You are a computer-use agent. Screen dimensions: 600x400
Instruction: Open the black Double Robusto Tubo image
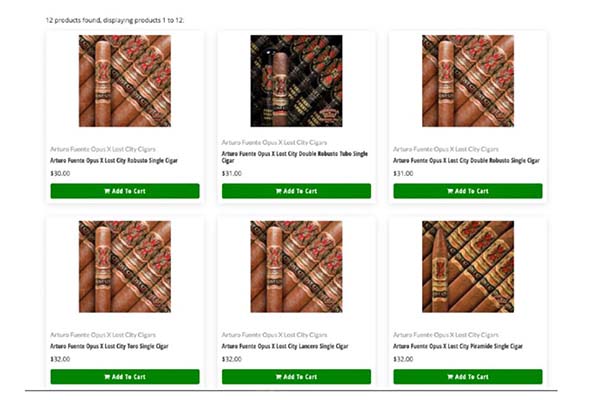click(296, 81)
